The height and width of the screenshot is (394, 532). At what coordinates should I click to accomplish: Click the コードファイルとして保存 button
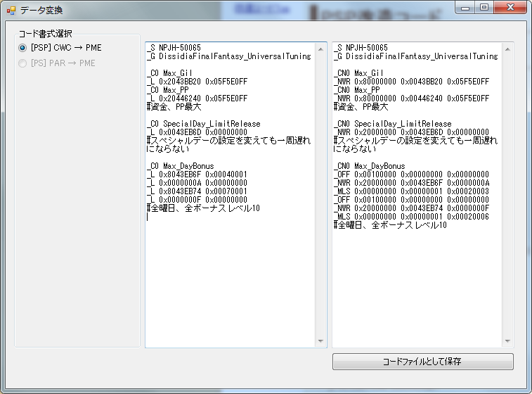[423, 362]
